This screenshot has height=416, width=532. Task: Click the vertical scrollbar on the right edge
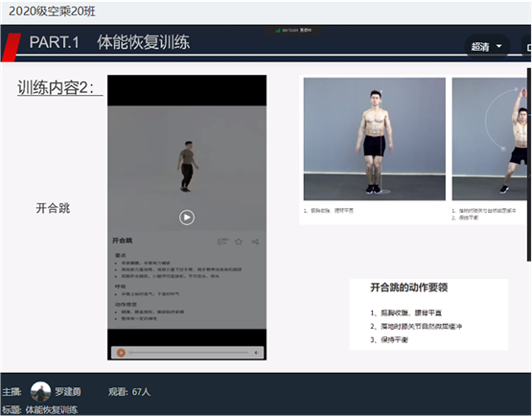click(529, 165)
